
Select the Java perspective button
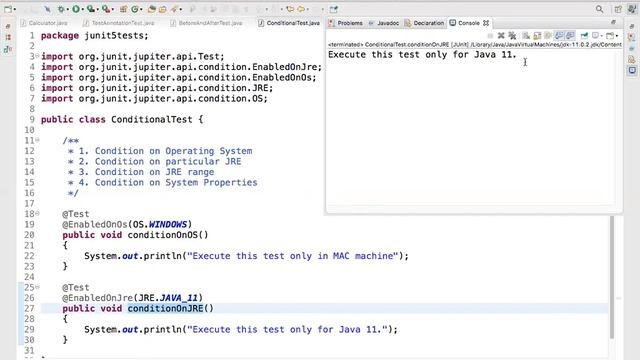[x=632, y=9]
